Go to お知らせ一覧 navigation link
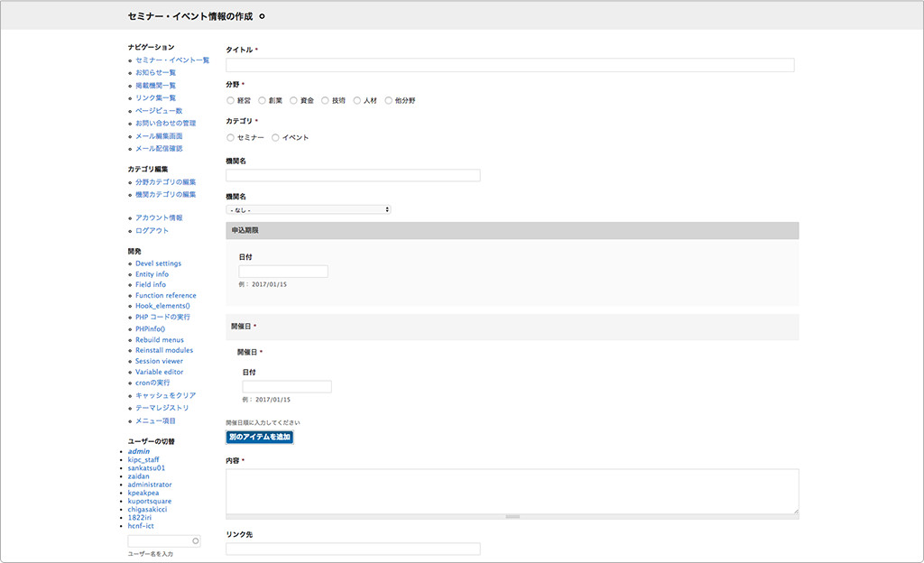 coord(155,72)
